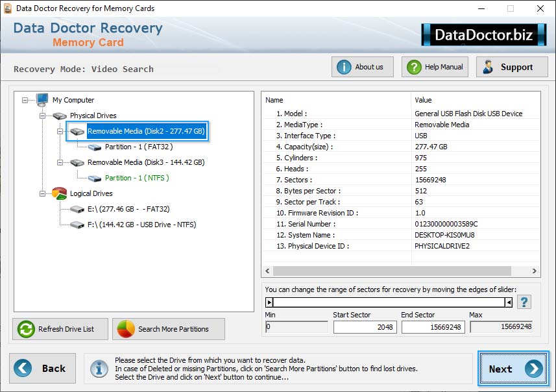Click the '10. Firmware Revision ID :' row

[401, 213]
